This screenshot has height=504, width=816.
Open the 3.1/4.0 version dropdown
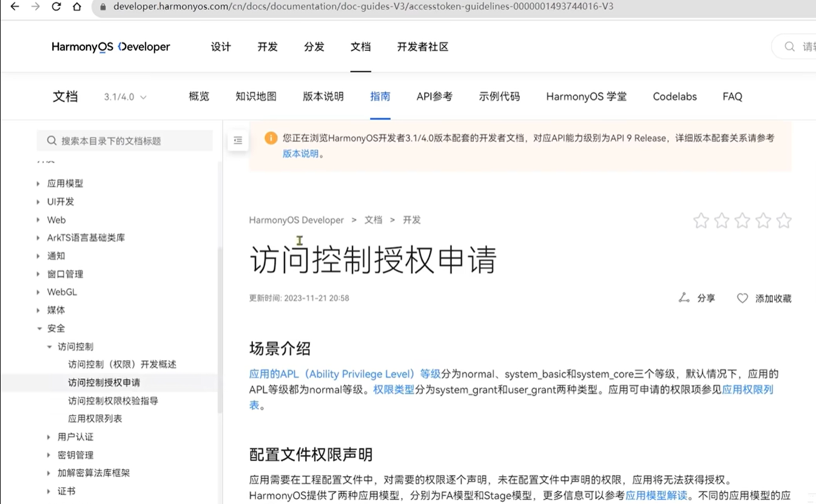(124, 96)
